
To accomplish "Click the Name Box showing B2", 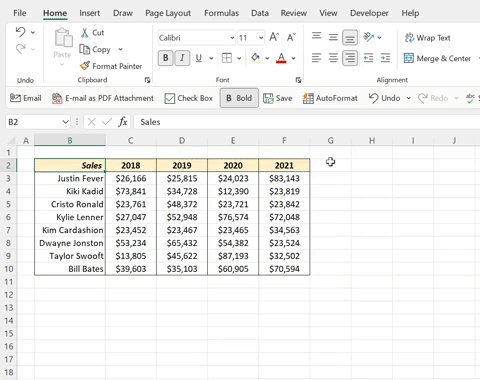I will pos(33,122).
